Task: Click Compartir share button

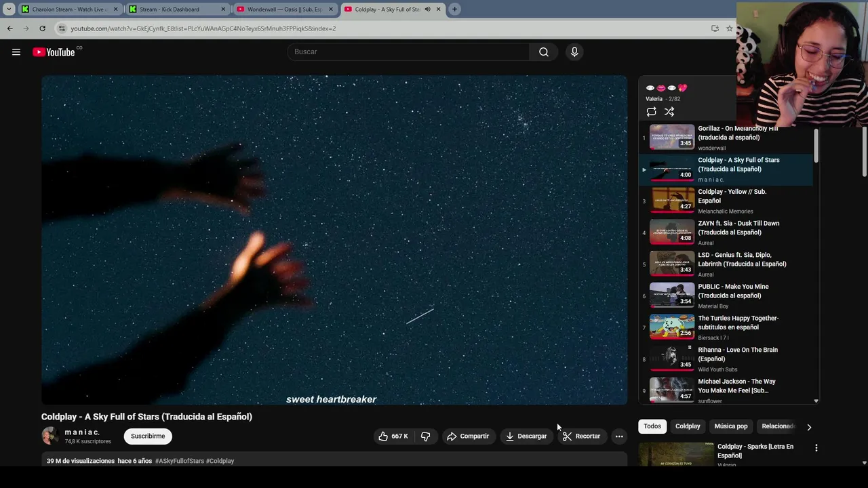Action: click(468, 436)
